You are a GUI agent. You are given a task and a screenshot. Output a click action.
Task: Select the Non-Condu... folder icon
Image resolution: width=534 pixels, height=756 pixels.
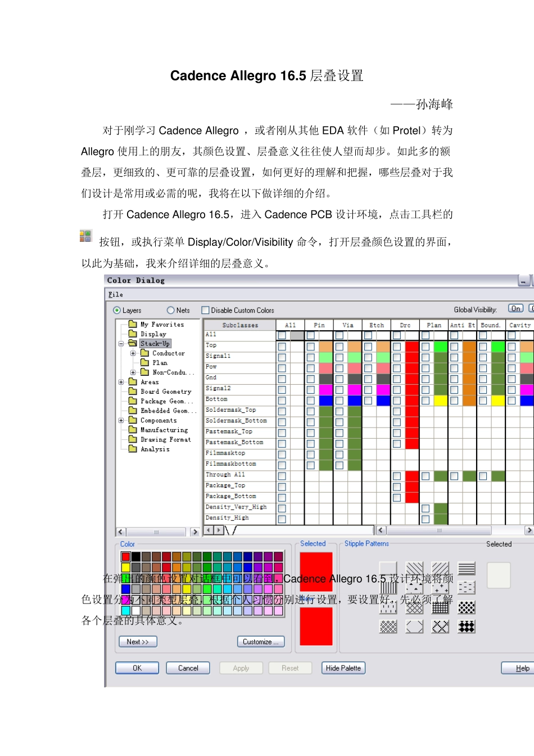pyautogui.click(x=144, y=372)
